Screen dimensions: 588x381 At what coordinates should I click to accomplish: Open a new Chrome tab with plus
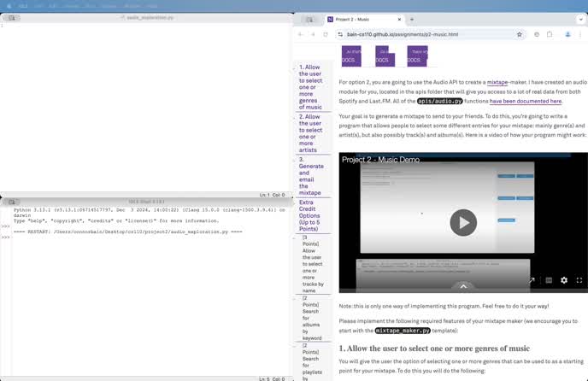pyautogui.click(x=412, y=19)
